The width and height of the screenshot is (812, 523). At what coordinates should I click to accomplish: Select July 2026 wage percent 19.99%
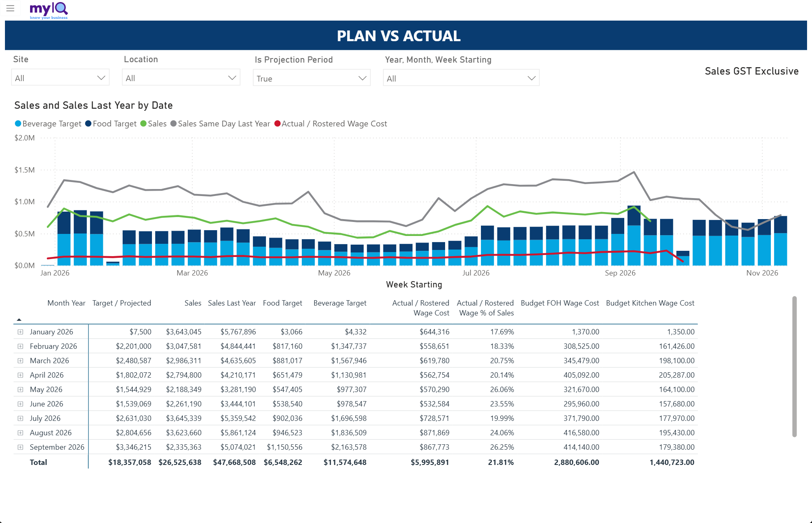[x=502, y=418]
